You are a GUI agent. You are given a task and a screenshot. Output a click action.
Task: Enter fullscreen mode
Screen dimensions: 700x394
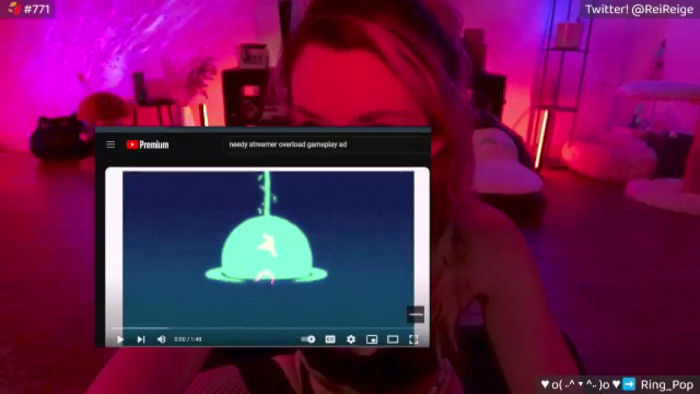(414, 340)
